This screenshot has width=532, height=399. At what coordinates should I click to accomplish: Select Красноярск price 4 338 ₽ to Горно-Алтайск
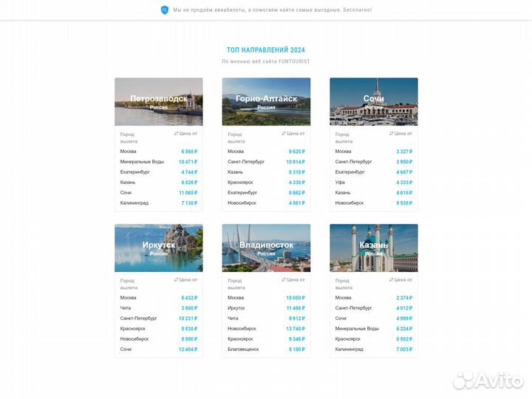tap(296, 183)
